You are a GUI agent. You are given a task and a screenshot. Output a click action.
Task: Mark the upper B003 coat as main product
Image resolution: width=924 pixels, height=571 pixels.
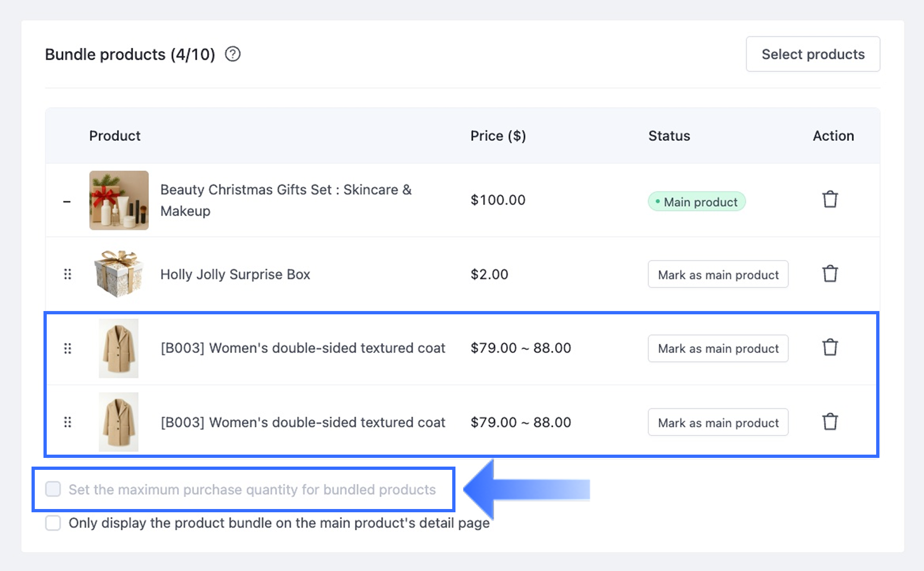[718, 349]
